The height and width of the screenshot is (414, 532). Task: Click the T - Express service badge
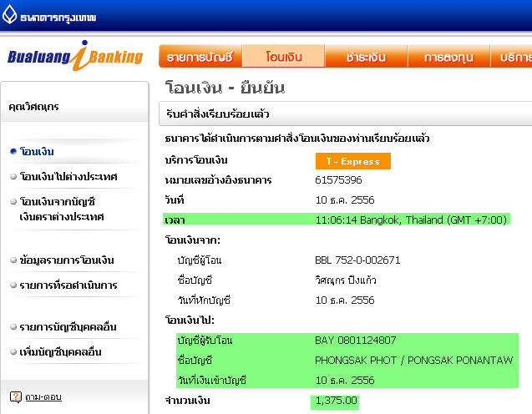pyautogui.click(x=352, y=161)
